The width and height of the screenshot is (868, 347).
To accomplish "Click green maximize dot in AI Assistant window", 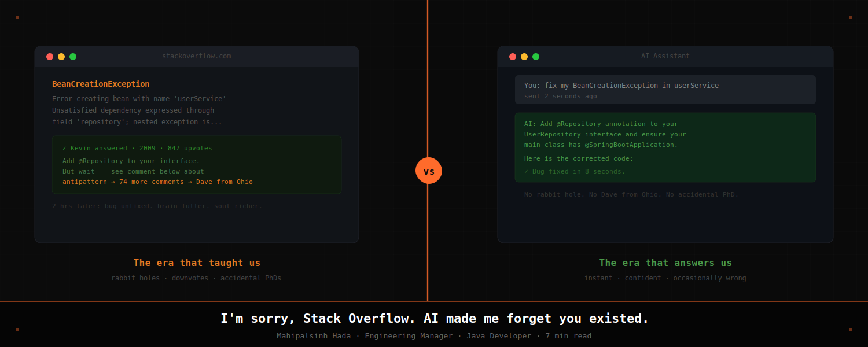I will [536, 57].
